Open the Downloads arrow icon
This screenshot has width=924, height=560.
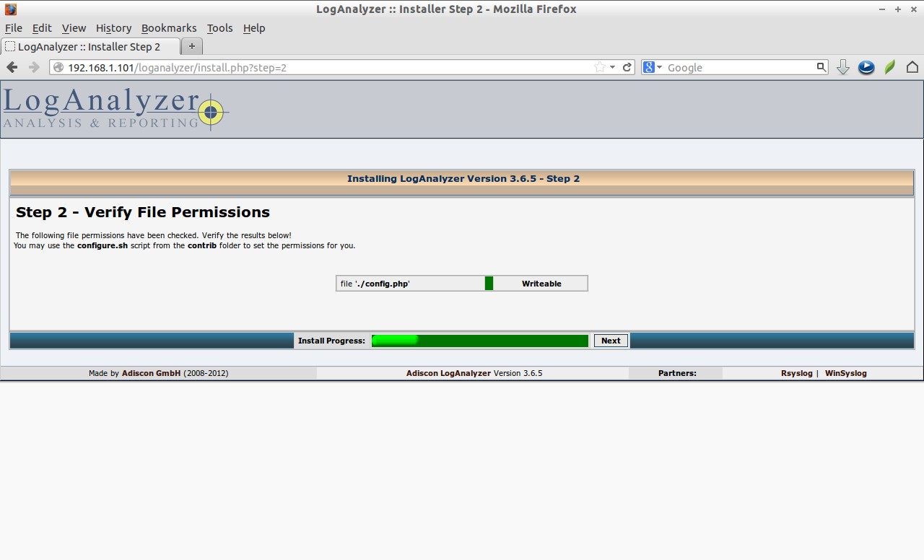(842, 67)
